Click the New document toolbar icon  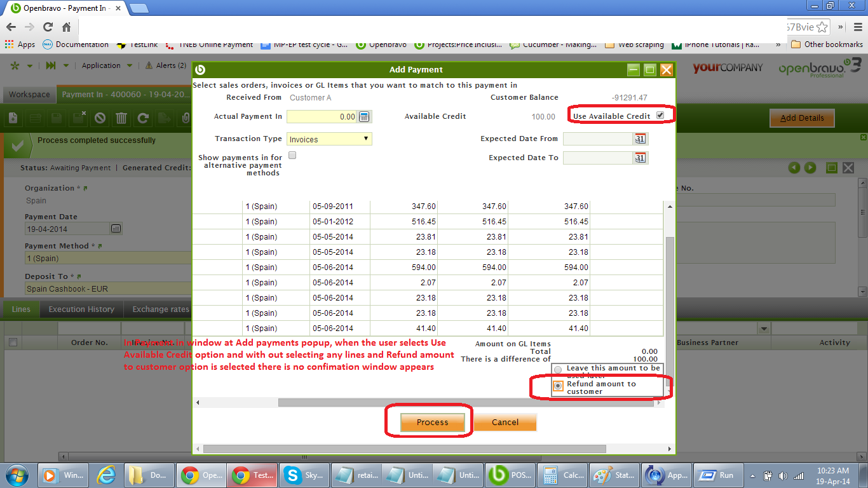pos(14,118)
